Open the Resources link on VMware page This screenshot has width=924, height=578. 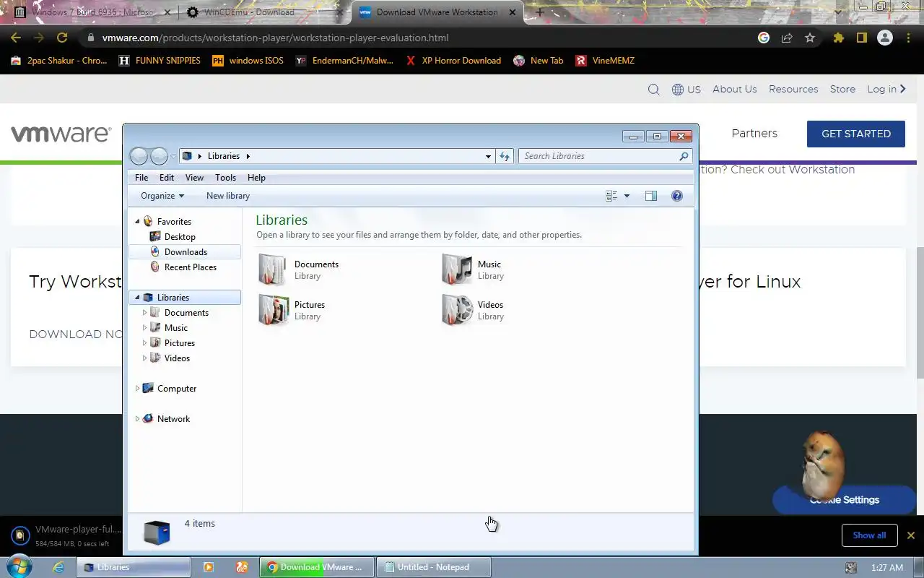tap(793, 90)
